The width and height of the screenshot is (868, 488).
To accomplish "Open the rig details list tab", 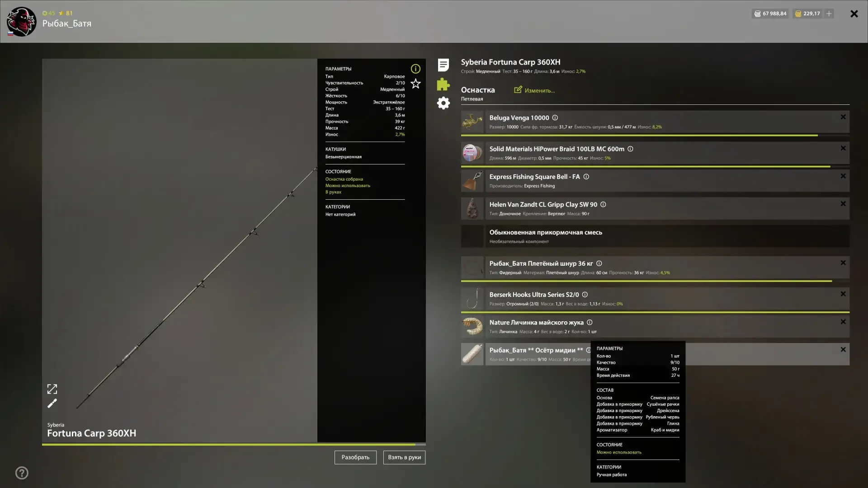I will 443,65.
